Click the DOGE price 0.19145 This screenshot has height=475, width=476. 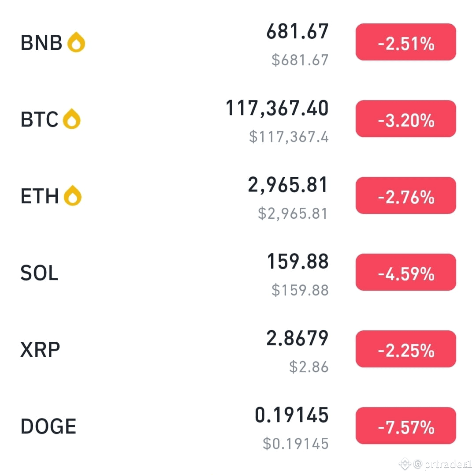pyautogui.click(x=292, y=415)
